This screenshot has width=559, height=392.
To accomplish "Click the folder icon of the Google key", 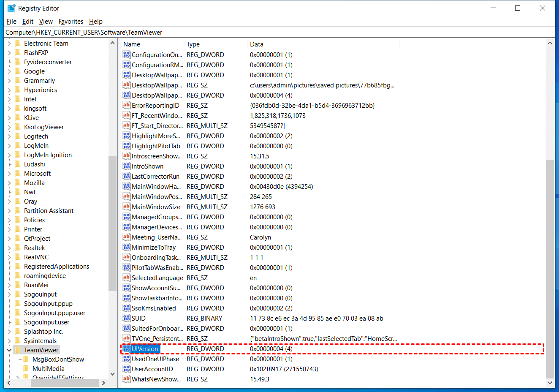I will 17,71.
